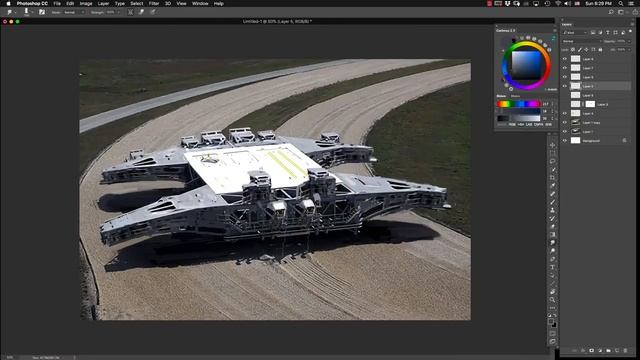Switch to Mixers tab in Coolorus
This screenshot has height=360, width=640.
click(x=516, y=96)
